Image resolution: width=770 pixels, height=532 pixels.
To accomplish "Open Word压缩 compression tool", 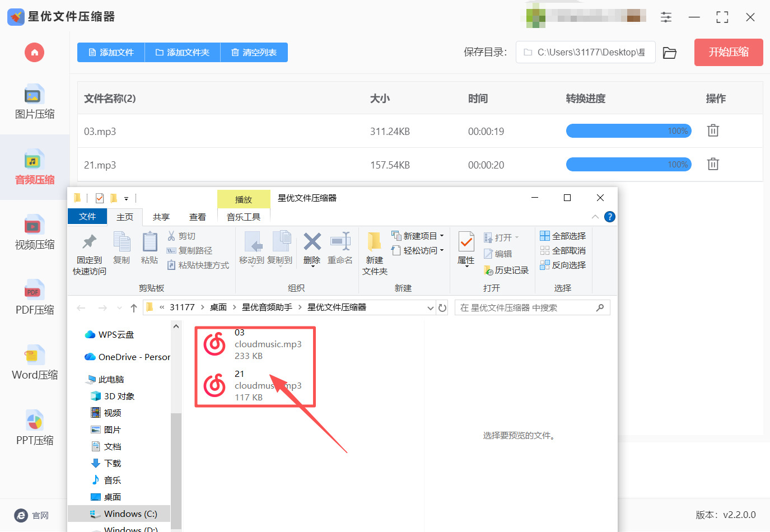I will pos(35,363).
